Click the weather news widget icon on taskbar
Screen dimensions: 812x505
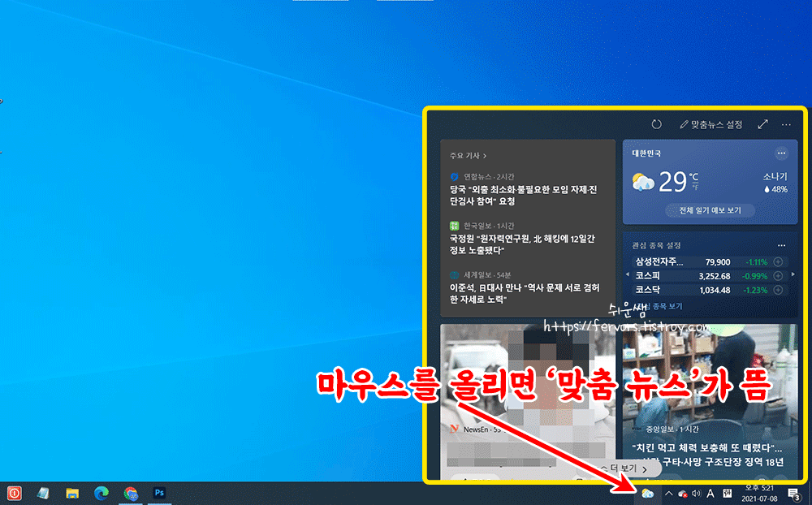(x=647, y=494)
